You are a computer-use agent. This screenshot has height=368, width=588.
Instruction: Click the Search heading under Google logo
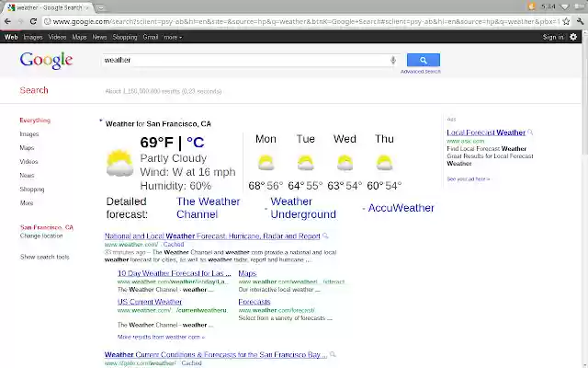pyautogui.click(x=34, y=90)
